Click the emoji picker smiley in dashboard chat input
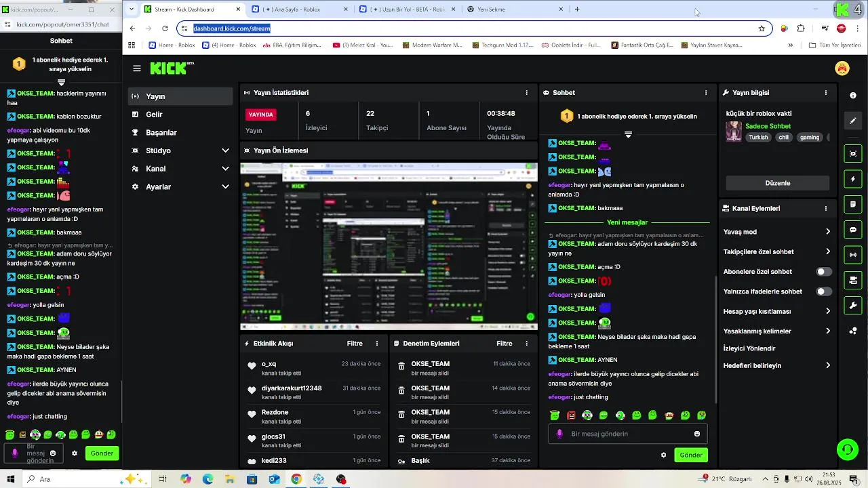Image resolution: width=868 pixels, height=488 pixels. [x=697, y=434]
